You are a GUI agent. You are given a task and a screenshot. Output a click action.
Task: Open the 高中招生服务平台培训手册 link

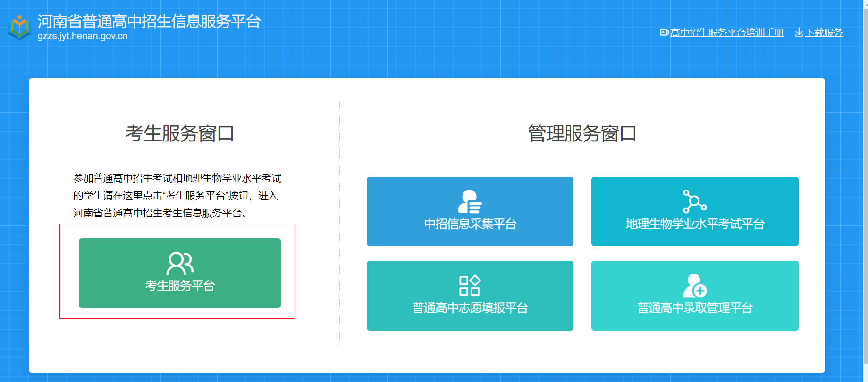coord(727,33)
